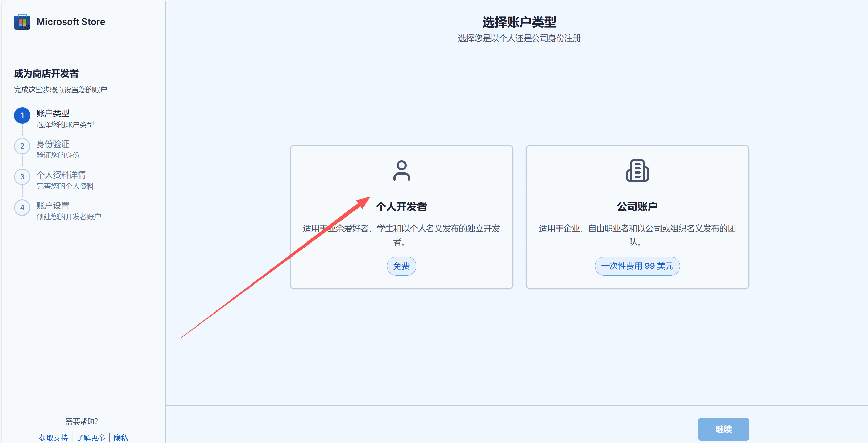The height and width of the screenshot is (443, 868).
Task: Go to the 账户设置 step label
Action: tap(53, 206)
